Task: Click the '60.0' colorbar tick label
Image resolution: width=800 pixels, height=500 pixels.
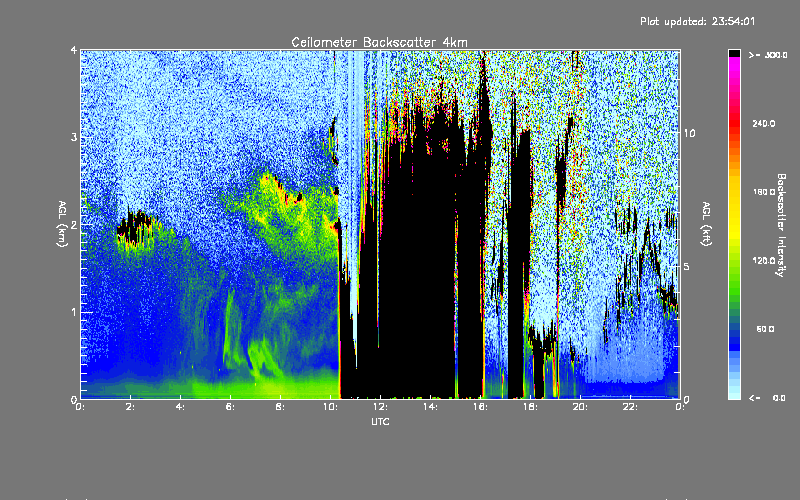Action: click(x=765, y=329)
